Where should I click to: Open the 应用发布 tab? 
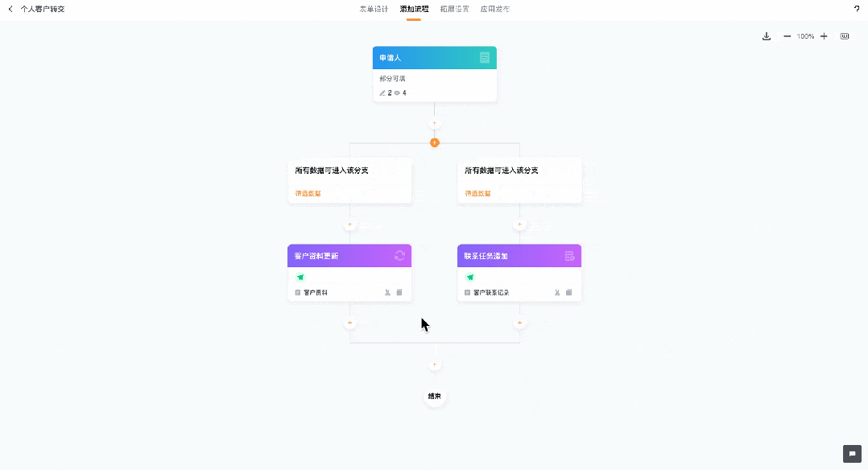pos(495,9)
